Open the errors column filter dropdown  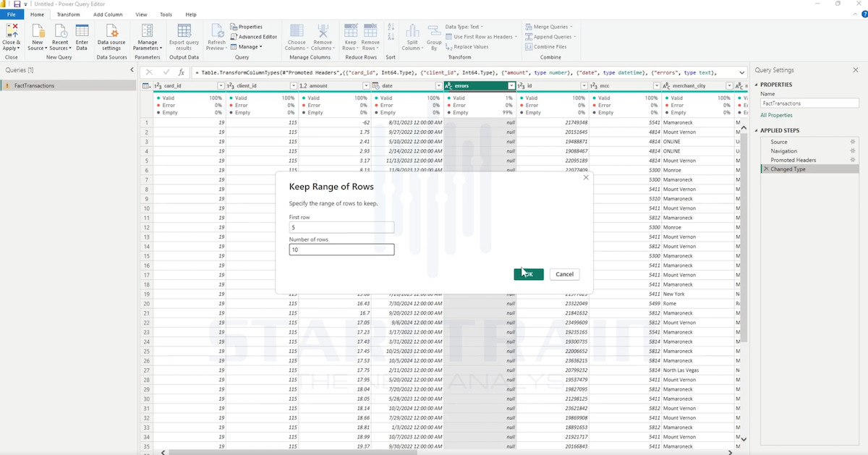tap(511, 86)
